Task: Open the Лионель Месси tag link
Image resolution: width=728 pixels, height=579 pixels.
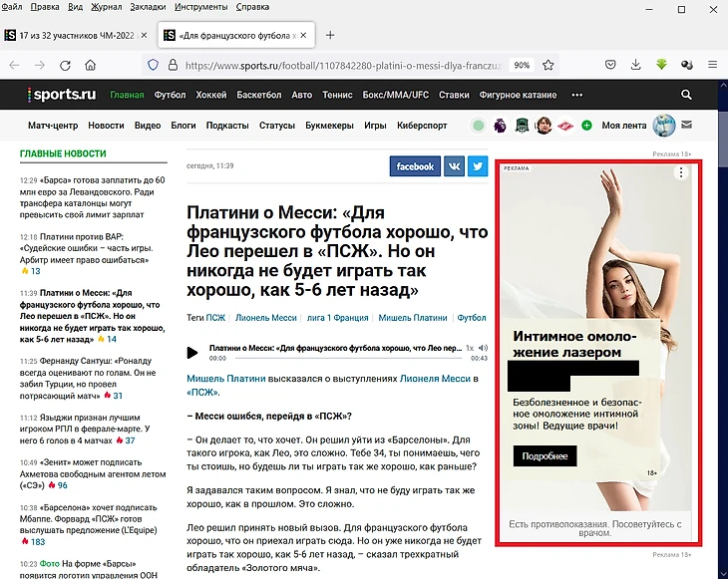Action: [265, 318]
